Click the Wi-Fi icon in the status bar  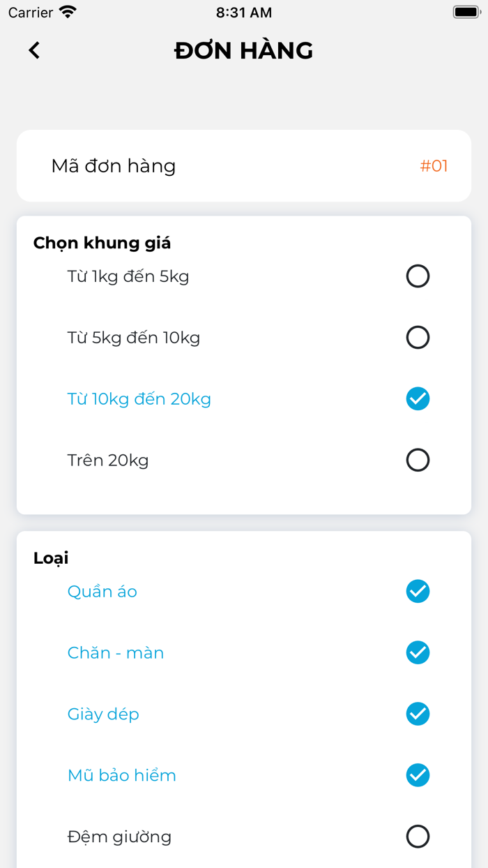(66, 11)
